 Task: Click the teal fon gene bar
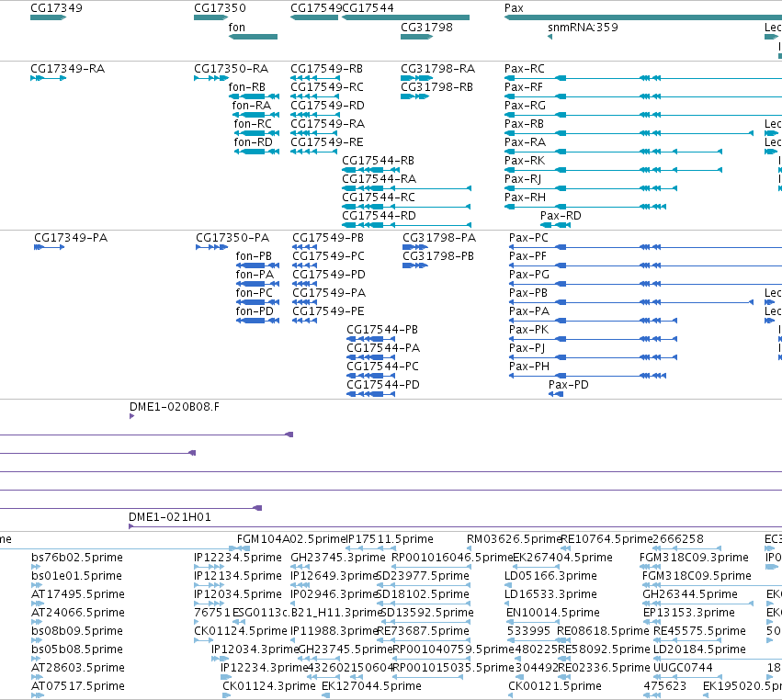pos(253,37)
